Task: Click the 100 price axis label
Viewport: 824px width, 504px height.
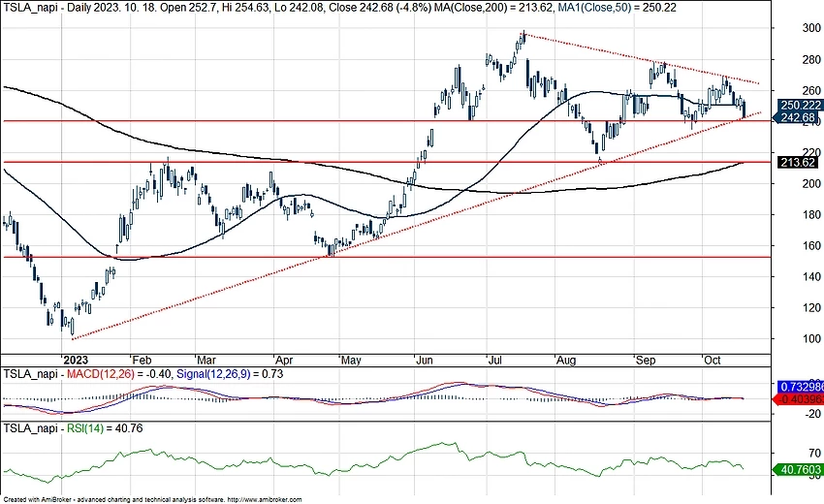Action: click(811, 338)
